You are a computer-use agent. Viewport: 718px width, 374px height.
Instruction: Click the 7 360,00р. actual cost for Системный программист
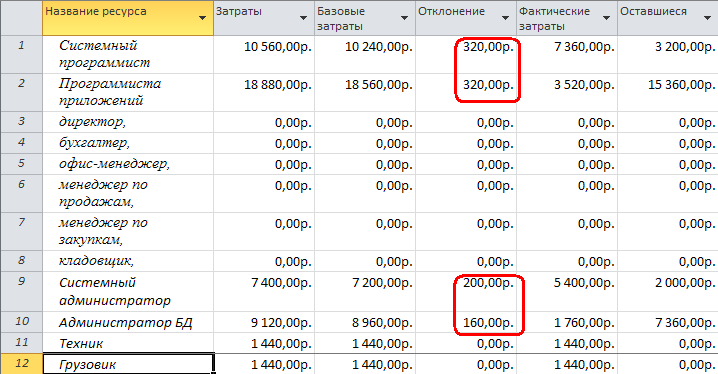click(567, 54)
